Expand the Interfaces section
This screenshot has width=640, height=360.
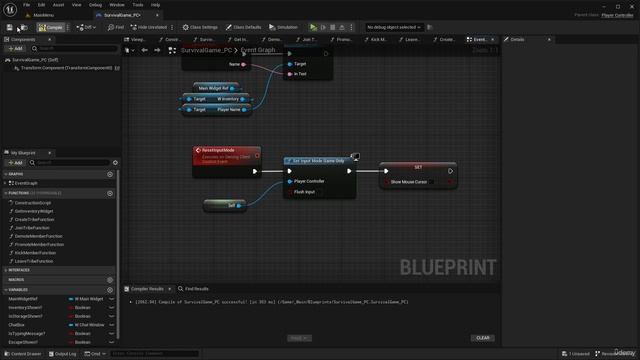[x=5, y=270]
